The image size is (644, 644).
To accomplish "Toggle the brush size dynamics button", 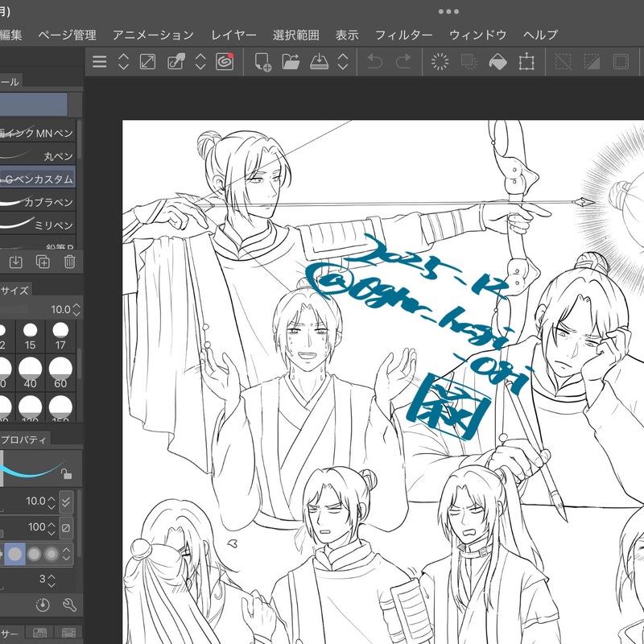I will tap(67, 501).
